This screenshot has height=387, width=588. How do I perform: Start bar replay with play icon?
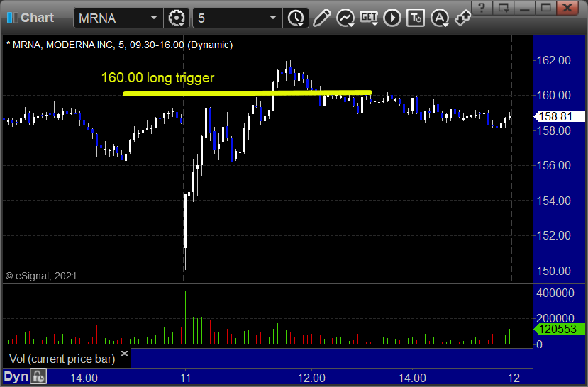[x=392, y=18]
